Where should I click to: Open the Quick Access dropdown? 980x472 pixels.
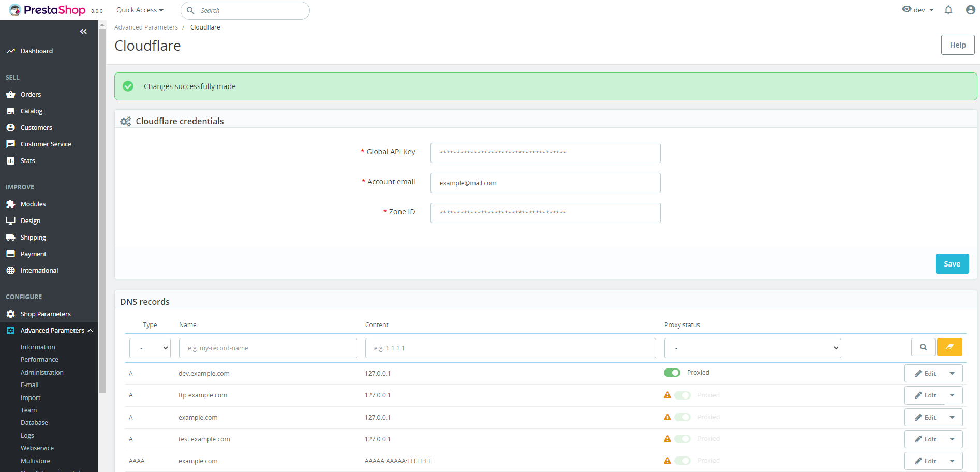pos(140,10)
